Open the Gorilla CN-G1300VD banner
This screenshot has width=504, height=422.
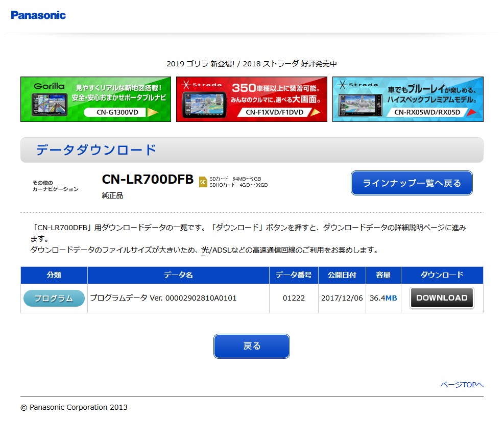96,99
